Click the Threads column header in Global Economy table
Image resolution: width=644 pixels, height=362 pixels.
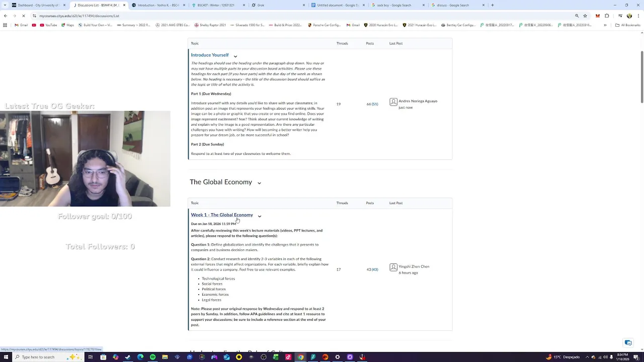pos(342,203)
